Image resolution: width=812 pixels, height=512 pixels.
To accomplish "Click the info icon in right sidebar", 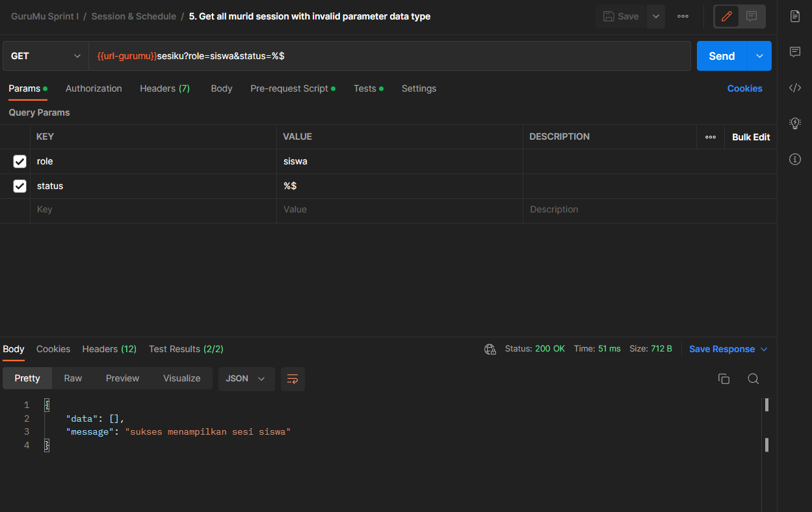I will pyautogui.click(x=794, y=159).
